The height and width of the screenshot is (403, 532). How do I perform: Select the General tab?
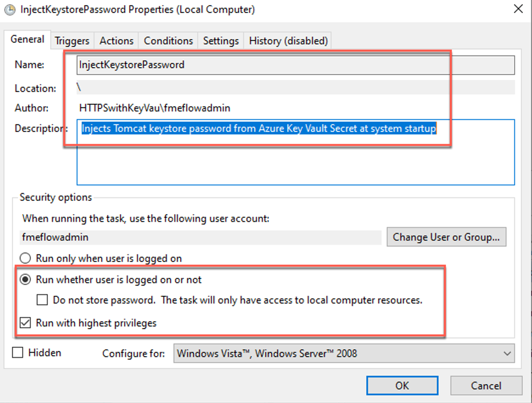pyautogui.click(x=27, y=39)
